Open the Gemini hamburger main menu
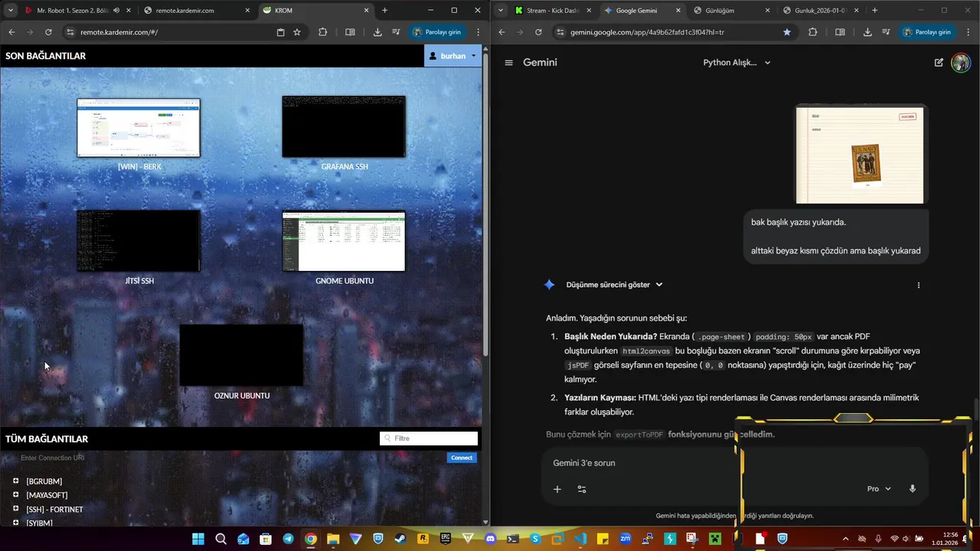Viewport: 980px width, 551px height. [508, 63]
